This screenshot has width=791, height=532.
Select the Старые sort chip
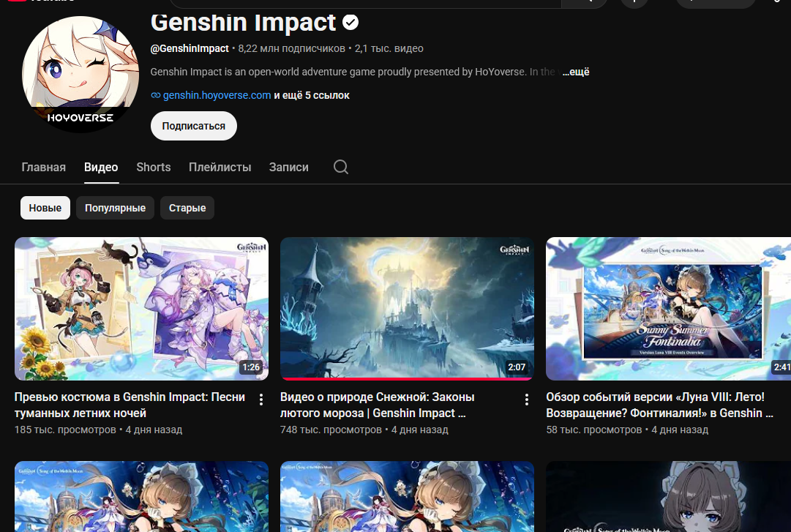tap(187, 208)
